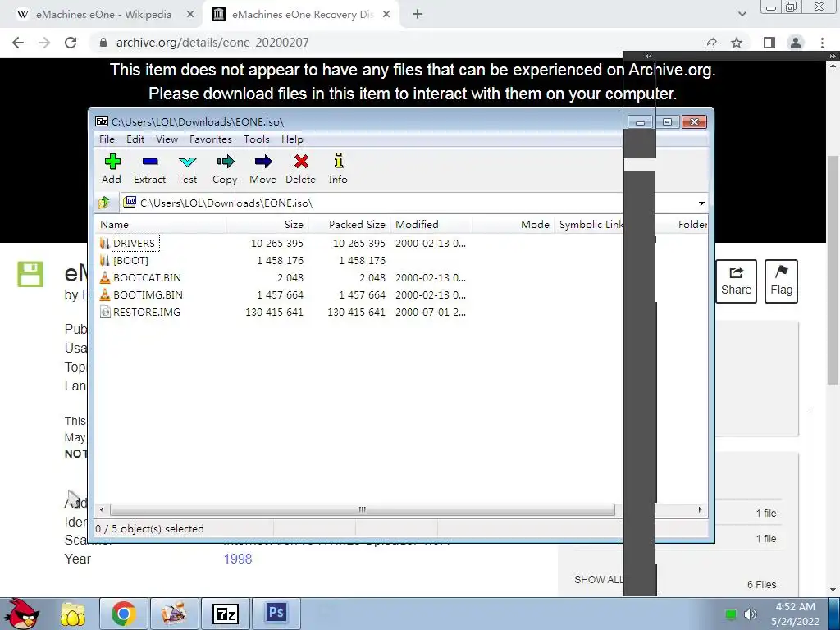Open Chrome tab search chevron

tap(742, 15)
